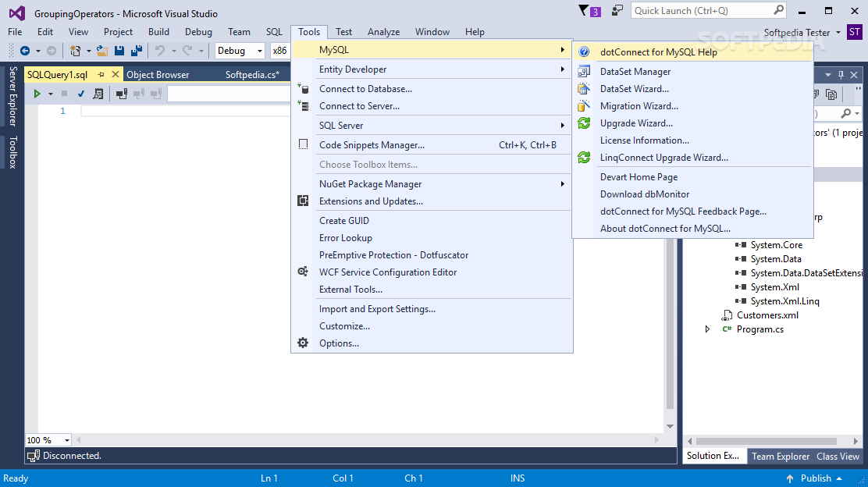This screenshot has width=868, height=487.
Task: Open Solution Explorer window position dropdown
Action: (x=828, y=75)
